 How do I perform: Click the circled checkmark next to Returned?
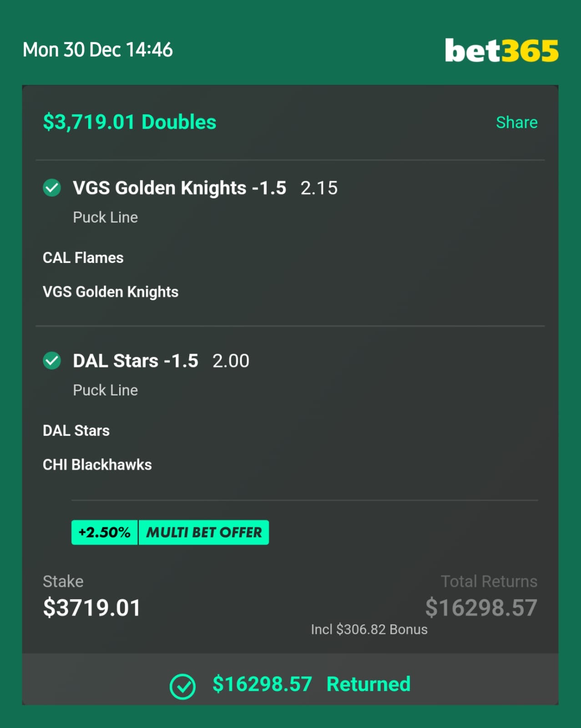tap(182, 686)
